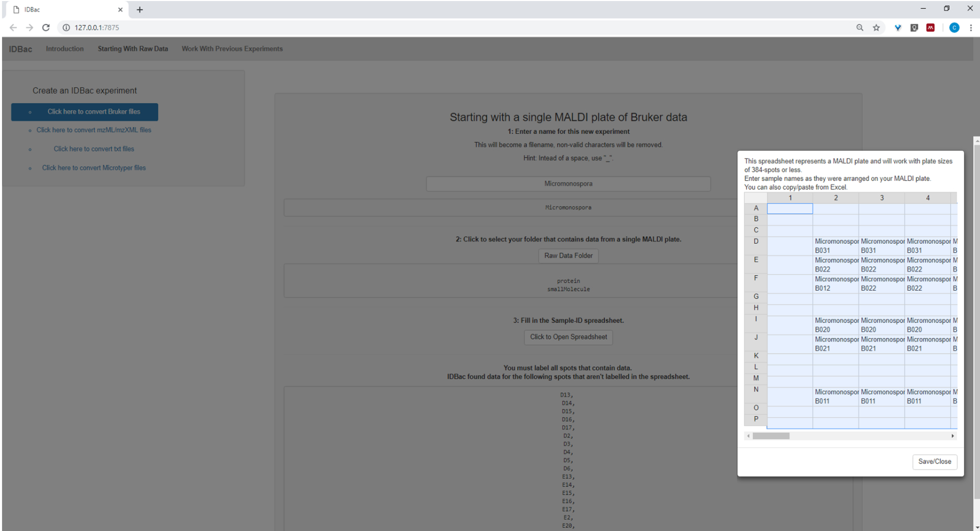This screenshot has height=531, width=980.
Task: Click the browser back arrow
Action: (13, 28)
